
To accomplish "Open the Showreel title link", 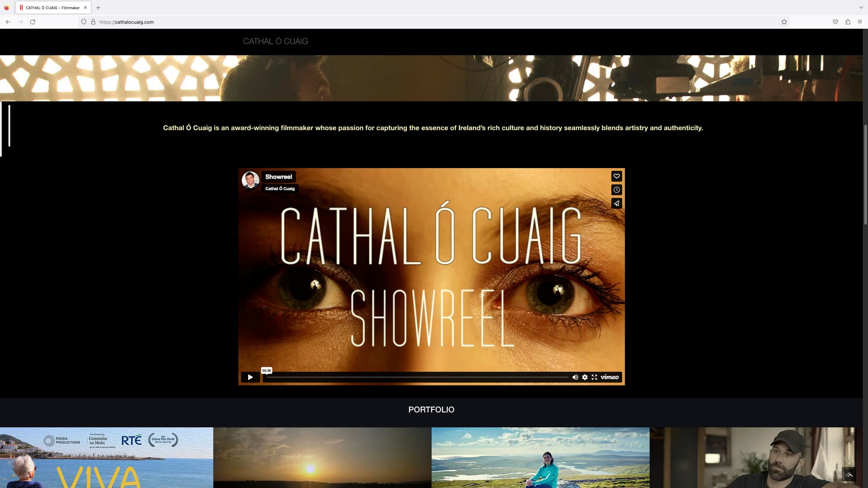I will pyautogui.click(x=278, y=177).
